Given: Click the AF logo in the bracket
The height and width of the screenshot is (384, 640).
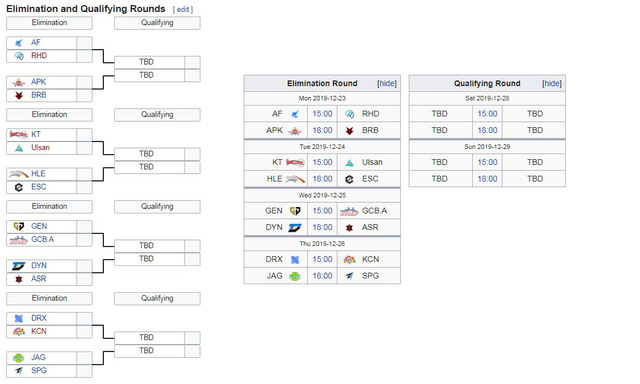Looking at the screenshot, I should click(x=19, y=43).
